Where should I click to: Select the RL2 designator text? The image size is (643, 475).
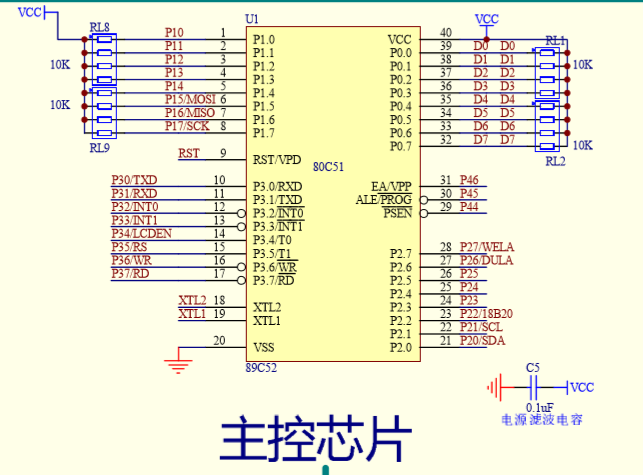point(555,161)
